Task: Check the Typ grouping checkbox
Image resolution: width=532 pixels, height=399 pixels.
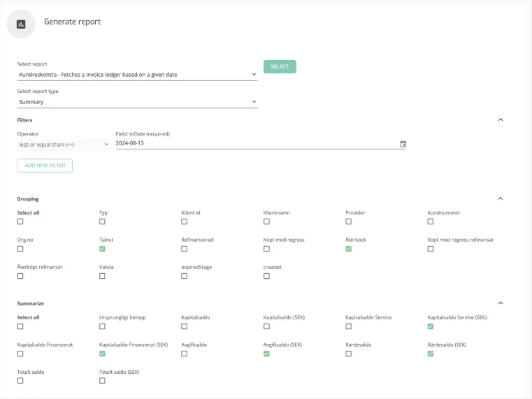Action: coord(102,222)
